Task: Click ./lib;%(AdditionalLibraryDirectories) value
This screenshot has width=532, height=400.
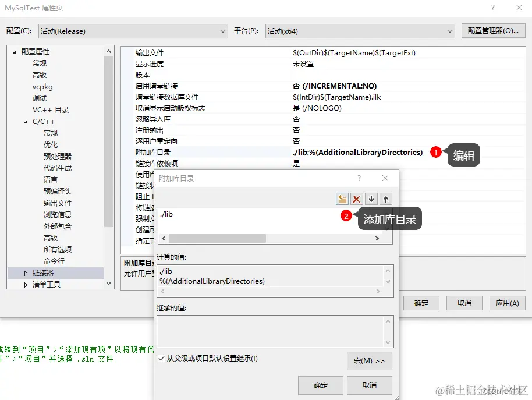Action: tap(357, 153)
